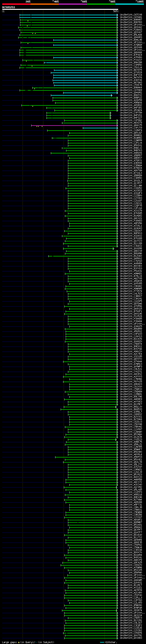This screenshot has height=644, width=146.
Task: Select the label UniRef100_P39483
Action: [x=131, y=221]
